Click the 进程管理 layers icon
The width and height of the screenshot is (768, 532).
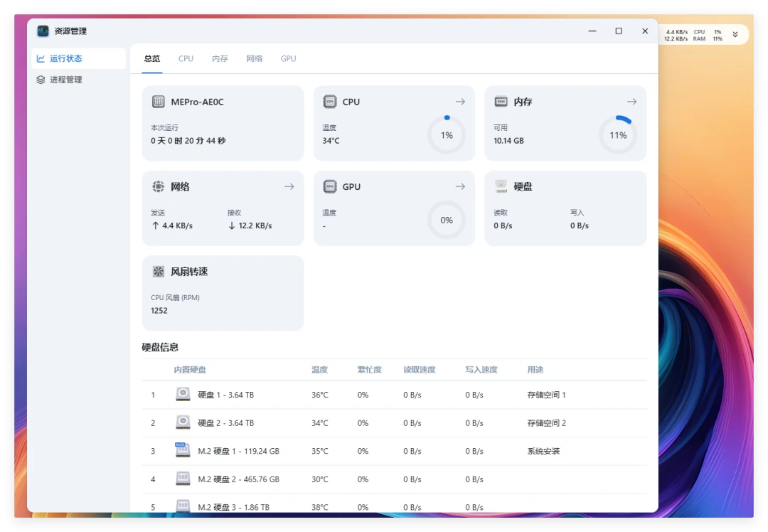pos(41,80)
